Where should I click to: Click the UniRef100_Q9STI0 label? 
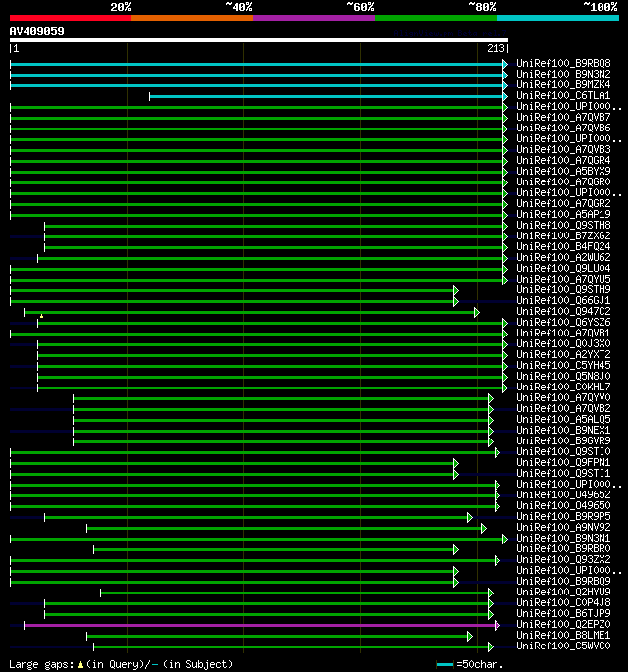[563, 451]
